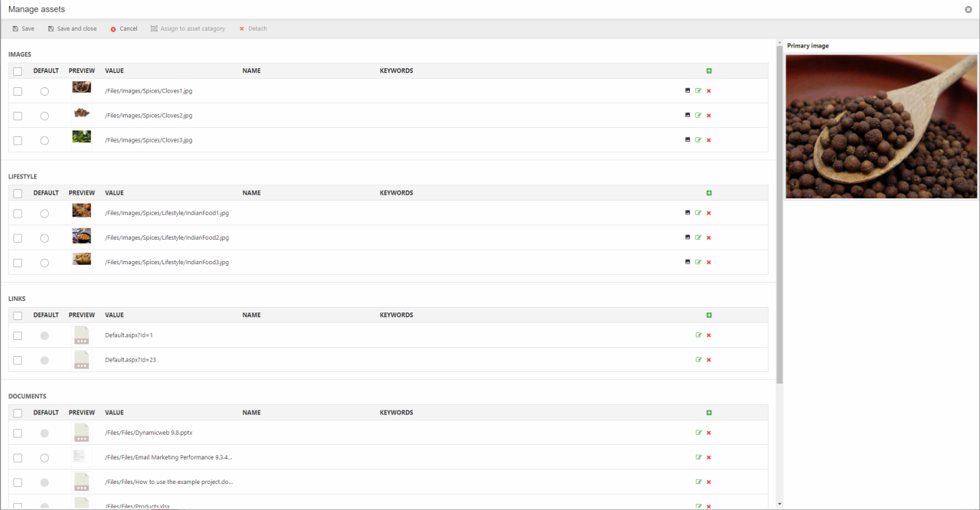Click the black image icon for Cloves3.jpg
The image size is (980, 510).
point(688,140)
